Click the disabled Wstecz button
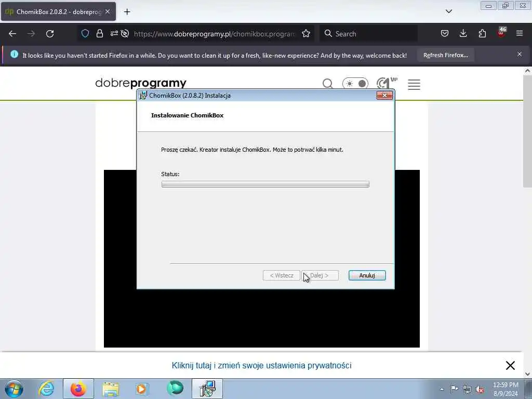 click(281, 275)
